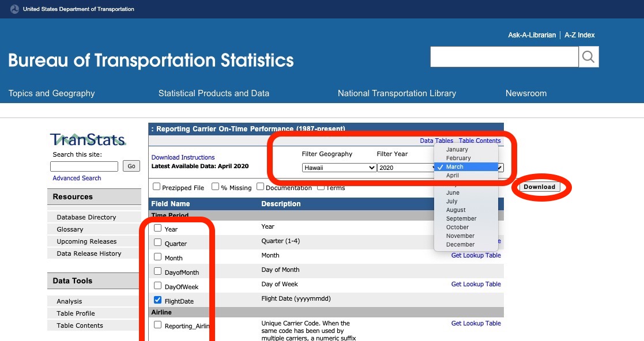Viewport: 644px width, 341px height.
Task: Pick December from the month list
Action: click(x=466, y=244)
